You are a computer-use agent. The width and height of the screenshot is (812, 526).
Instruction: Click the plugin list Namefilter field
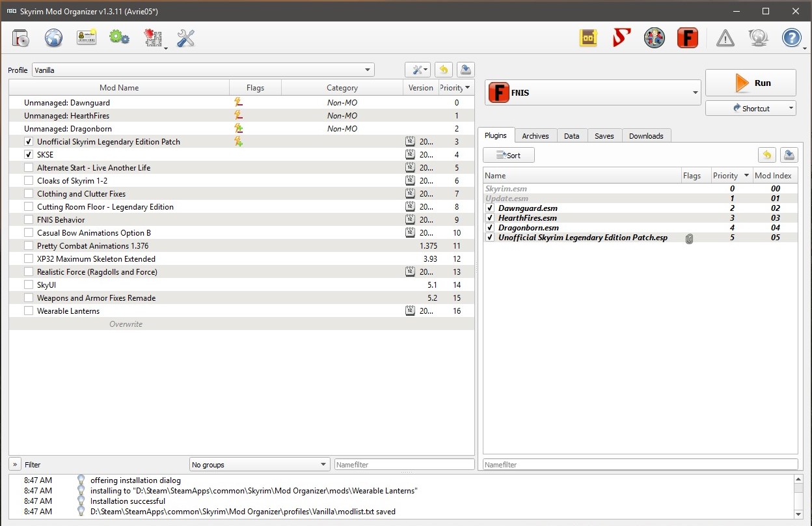640,464
